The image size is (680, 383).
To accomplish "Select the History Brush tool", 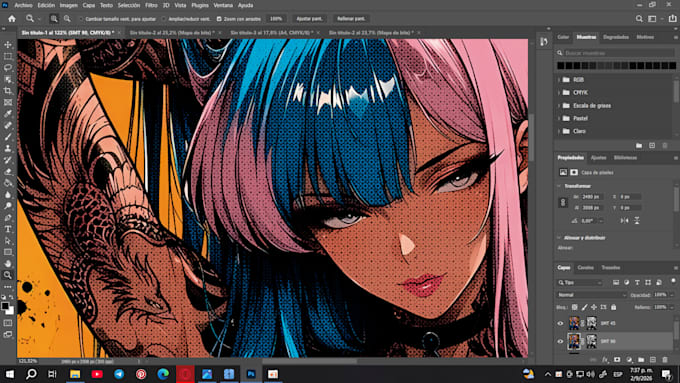I will (8, 160).
